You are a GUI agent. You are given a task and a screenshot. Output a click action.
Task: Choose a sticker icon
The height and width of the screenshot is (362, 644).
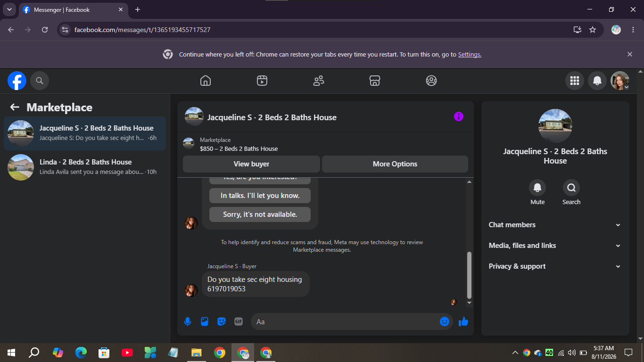coord(222,321)
